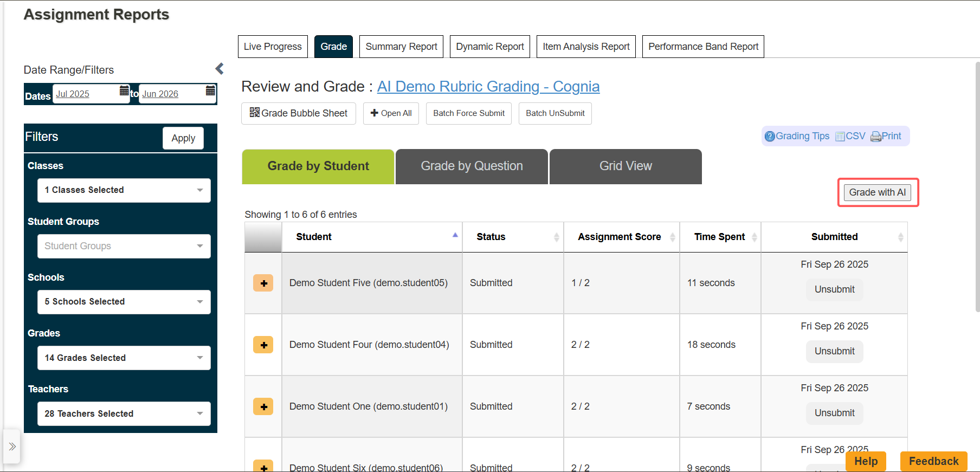Open Grading Tips help icon
The height and width of the screenshot is (472, 980).
point(770,137)
